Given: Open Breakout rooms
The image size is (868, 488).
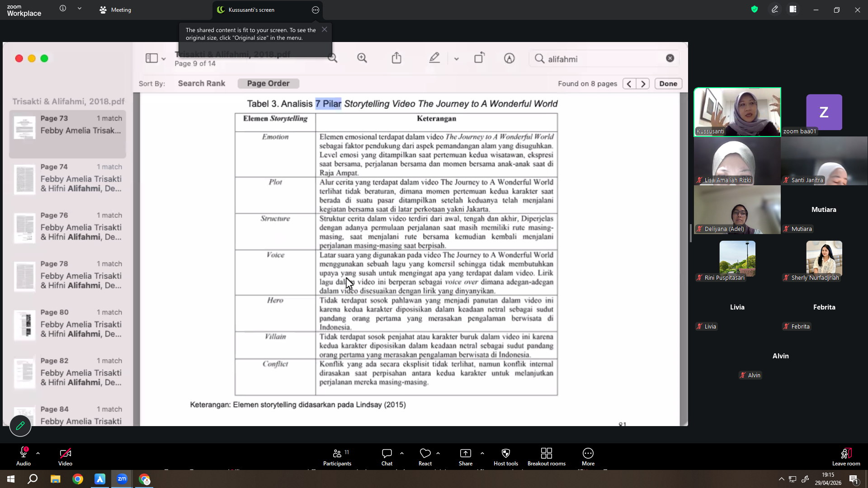Looking at the screenshot, I should (547, 456).
